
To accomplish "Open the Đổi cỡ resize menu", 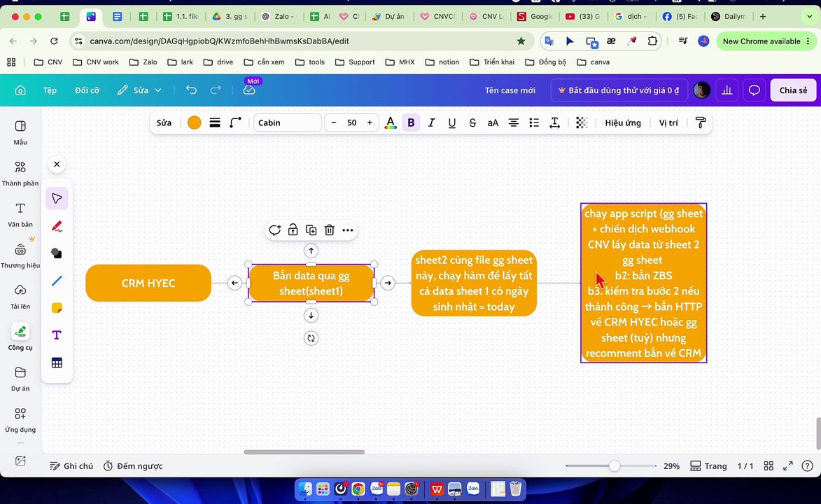I will [x=87, y=90].
